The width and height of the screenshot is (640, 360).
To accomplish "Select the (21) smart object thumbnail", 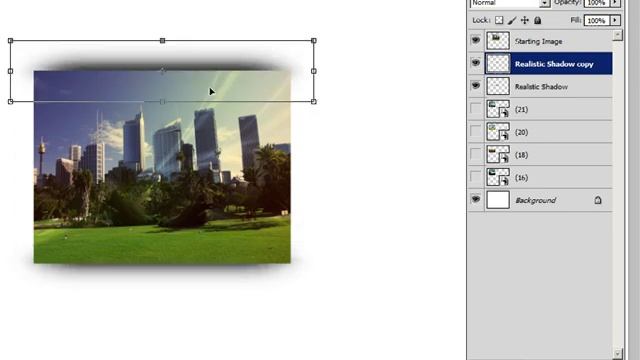I will [x=498, y=109].
